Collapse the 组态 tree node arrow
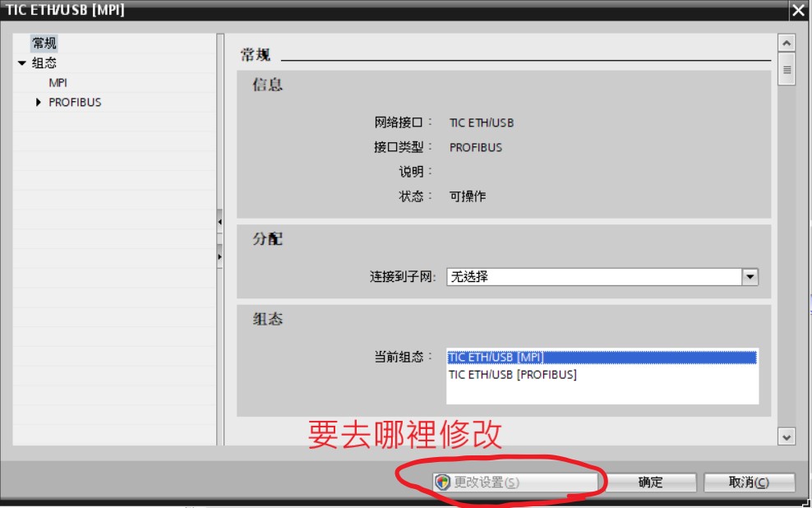812x508 pixels. pyautogui.click(x=22, y=63)
